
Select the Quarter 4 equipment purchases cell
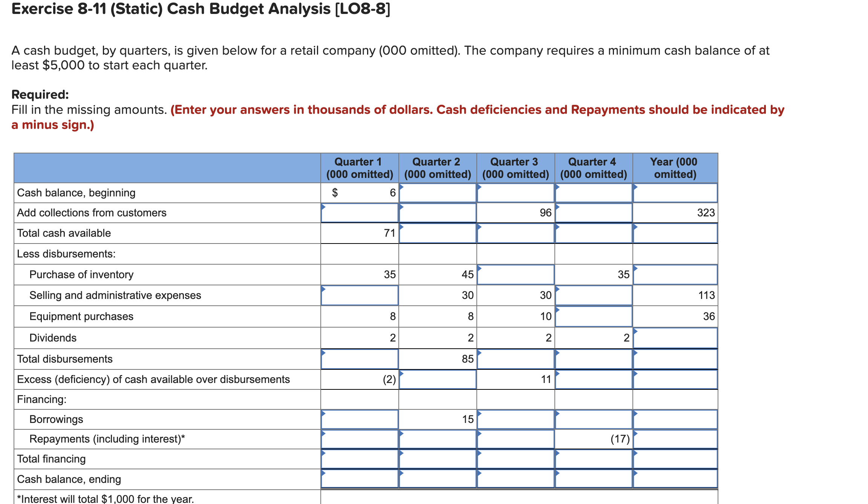coord(593,317)
